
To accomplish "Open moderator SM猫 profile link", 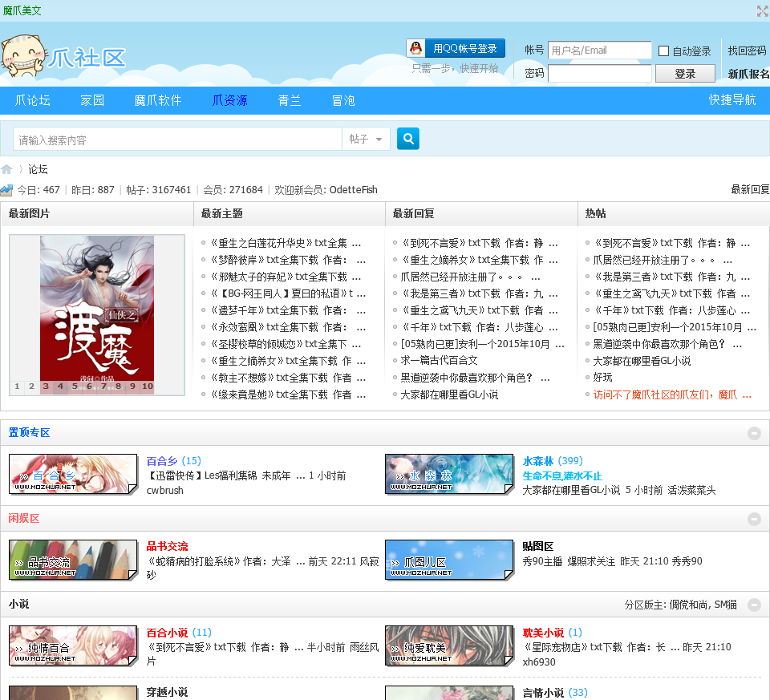I will click(725, 605).
